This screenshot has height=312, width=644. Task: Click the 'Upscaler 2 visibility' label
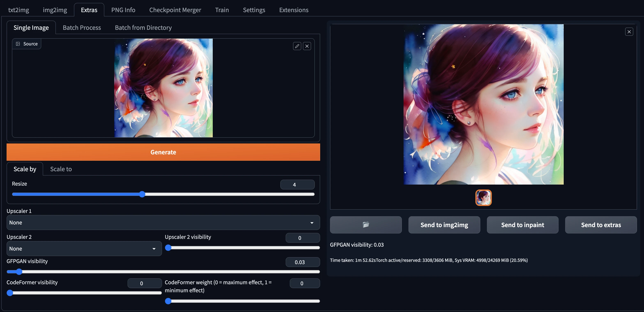point(188,237)
